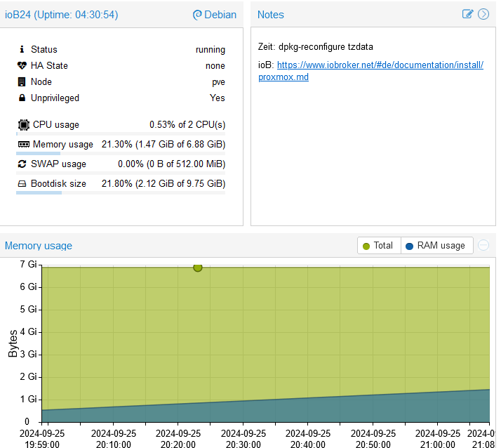Click the Node building icon
This screenshot has width=501, height=448.
(x=22, y=82)
